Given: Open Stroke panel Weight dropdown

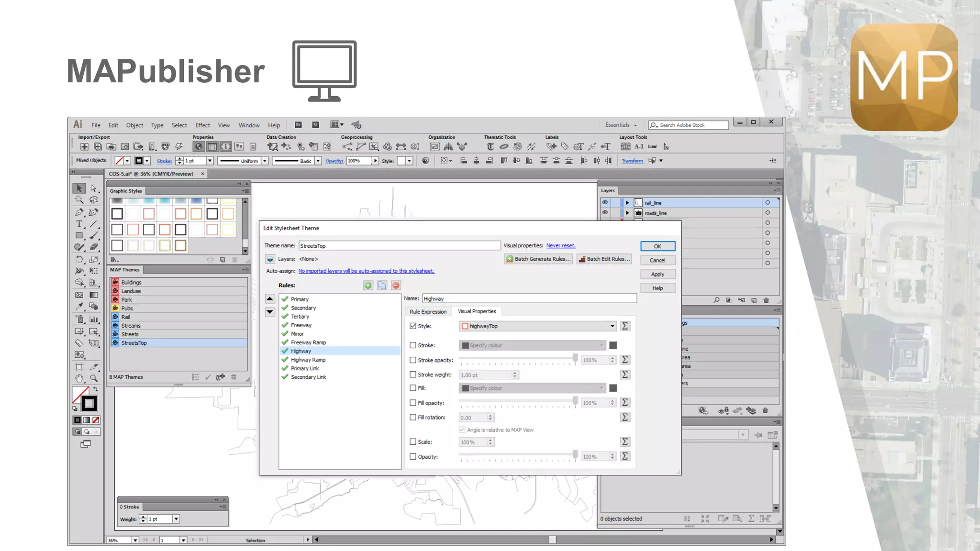Looking at the screenshot, I should [x=176, y=519].
